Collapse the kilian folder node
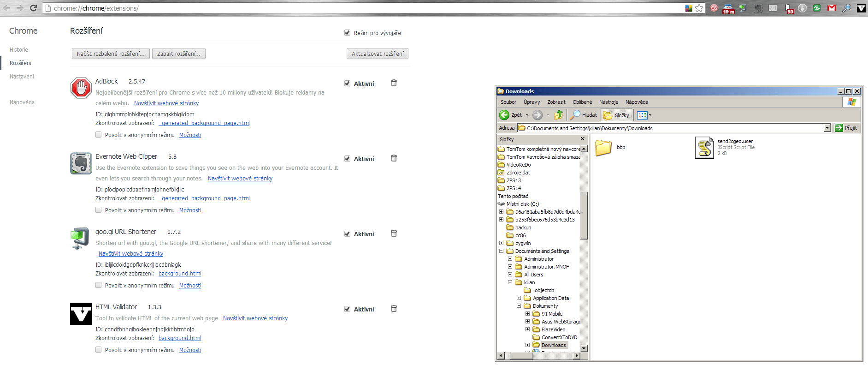Viewport: 868px width, 365px height. (x=510, y=282)
